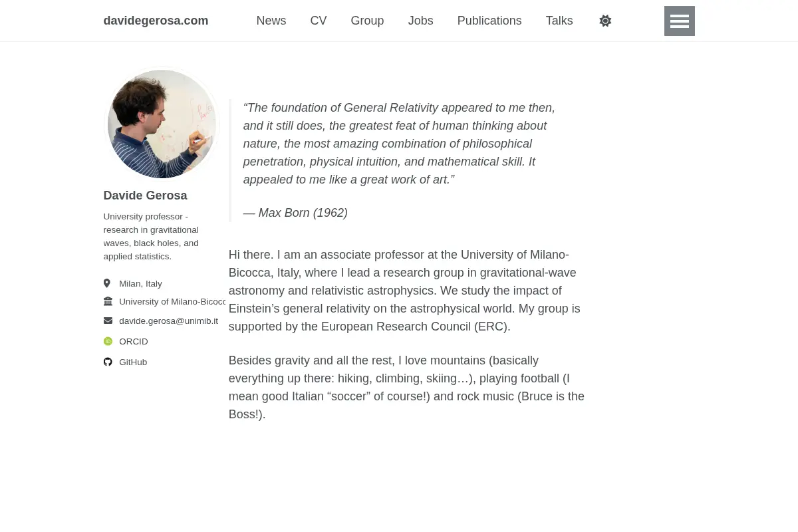Open the Group page
798x532 pixels.
pos(367,21)
